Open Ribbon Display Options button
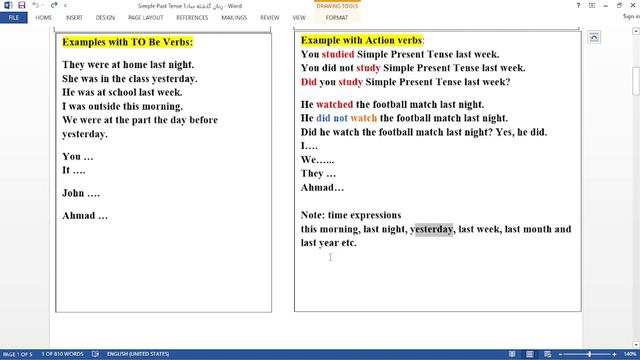Screen dimensions: 640x360 coord(592,5)
